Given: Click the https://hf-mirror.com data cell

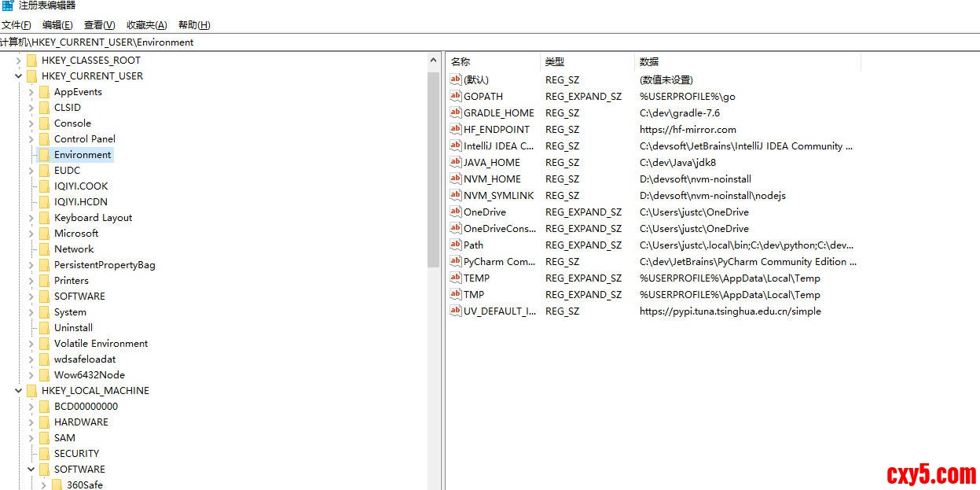Looking at the screenshot, I should click(688, 129).
